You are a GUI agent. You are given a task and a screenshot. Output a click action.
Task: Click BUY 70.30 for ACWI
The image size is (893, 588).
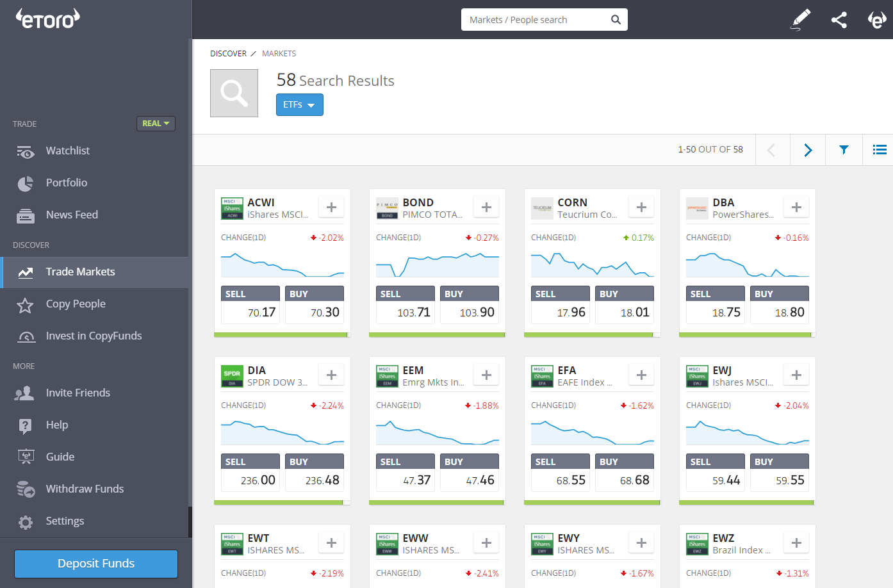pos(315,305)
